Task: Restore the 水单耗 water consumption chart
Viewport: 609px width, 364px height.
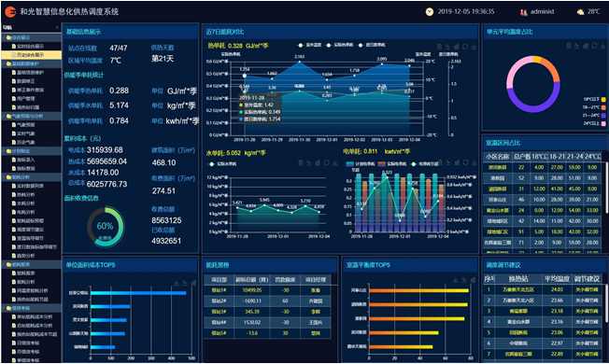Action: 326,163
